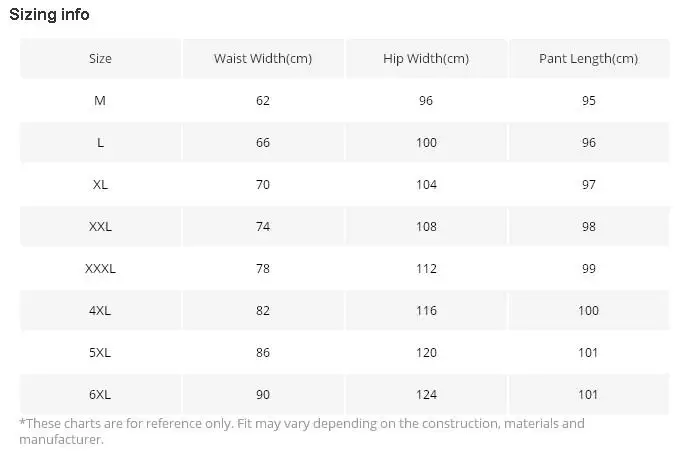Select the "Size" column header
Viewport: 677px width, 464px height.
(x=100, y=58)
